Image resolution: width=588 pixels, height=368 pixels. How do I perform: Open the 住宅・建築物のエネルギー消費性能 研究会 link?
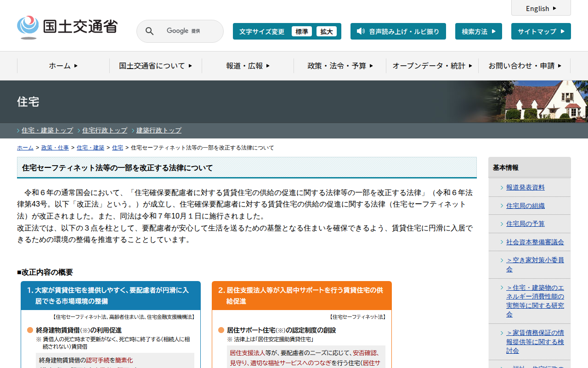(535, 301)
